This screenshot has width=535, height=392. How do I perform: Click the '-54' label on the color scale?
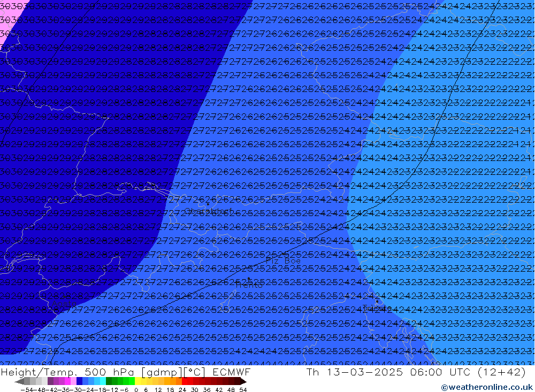(27, 390)
